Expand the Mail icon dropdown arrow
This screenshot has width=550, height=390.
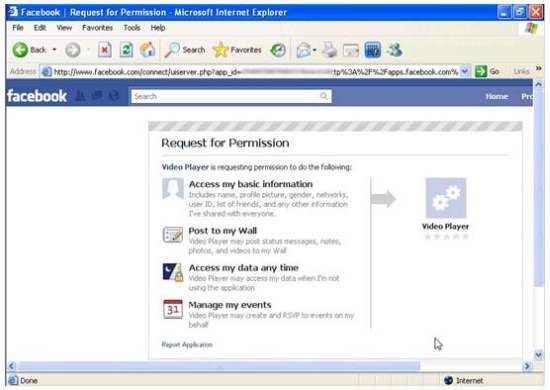315,50
